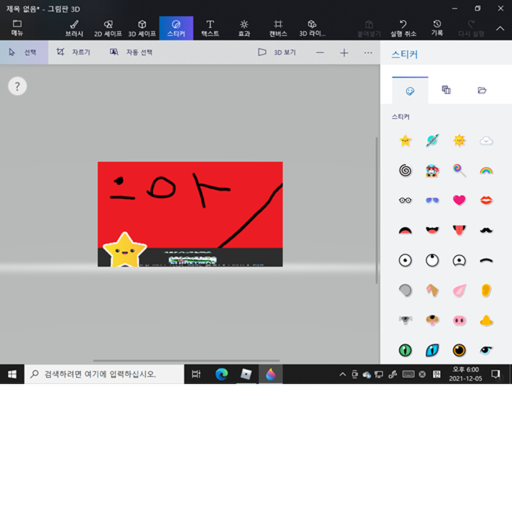Pick the pink heart sticker

(459, 200)
